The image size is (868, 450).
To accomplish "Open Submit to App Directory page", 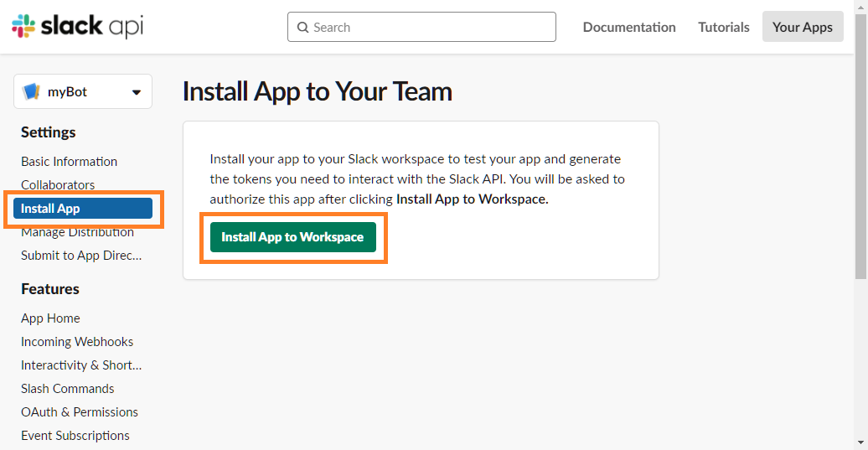I will (81, 255).
